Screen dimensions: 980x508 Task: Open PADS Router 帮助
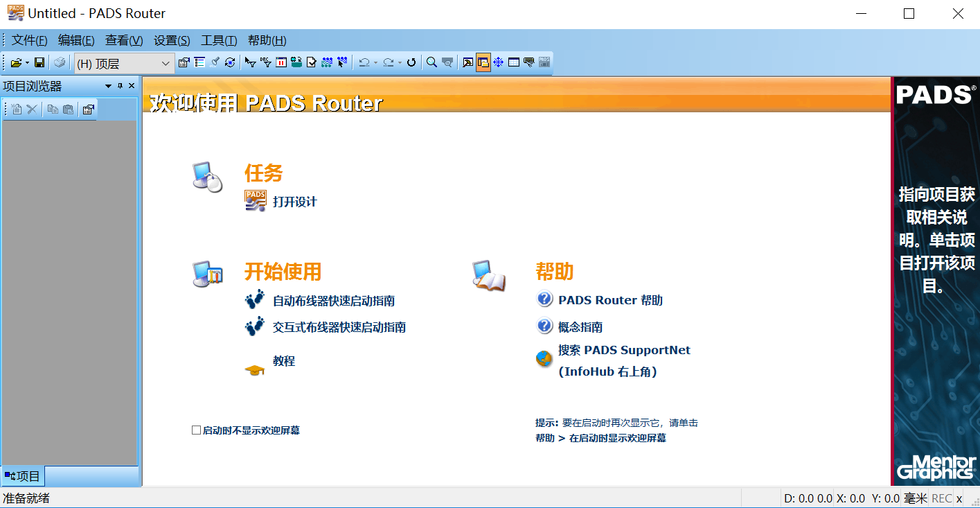[x=610, y=300]
